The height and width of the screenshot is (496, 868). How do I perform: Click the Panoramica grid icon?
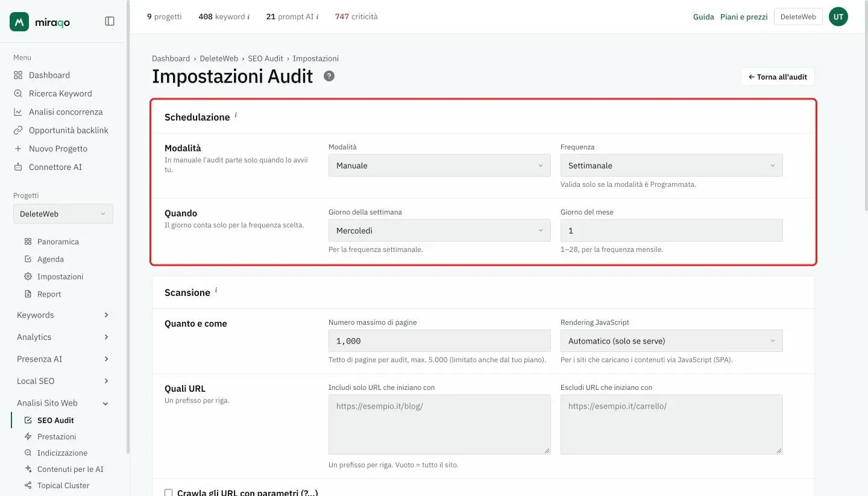28,242
